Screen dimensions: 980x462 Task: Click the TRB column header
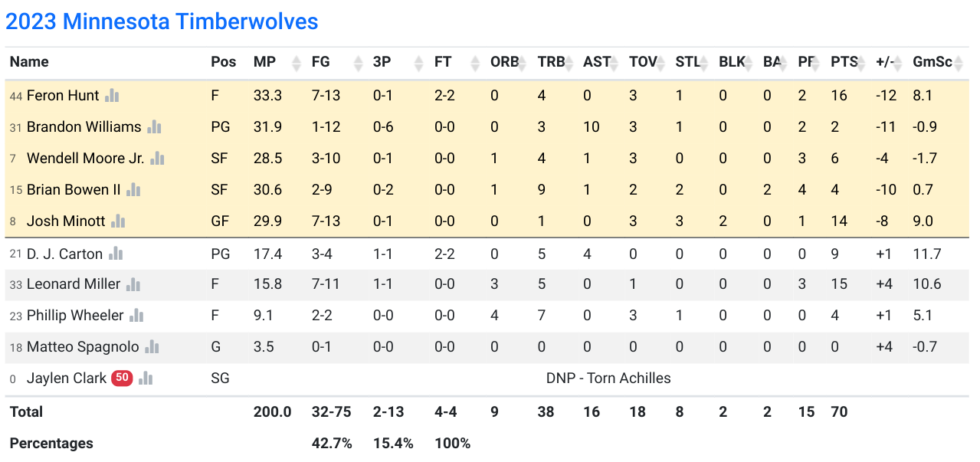tap(552, 62)
